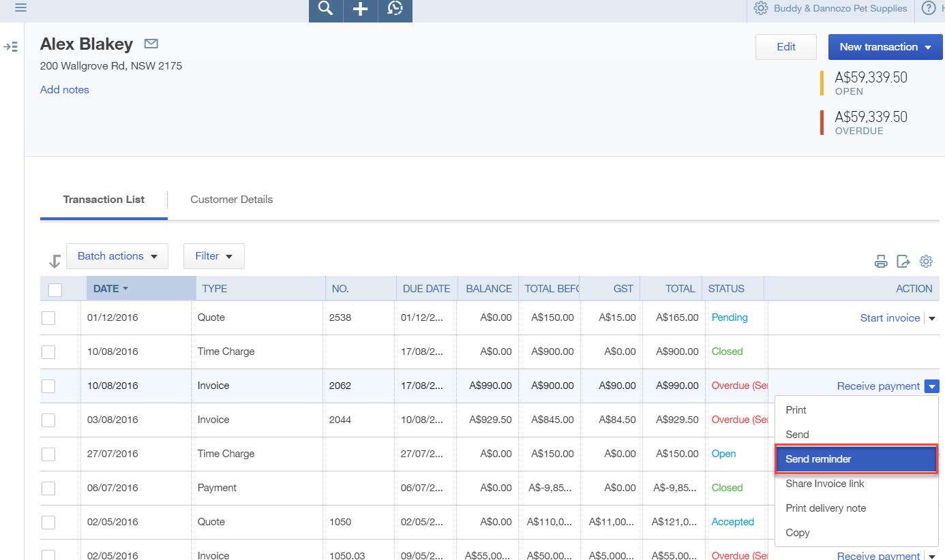Click the sidebar collapse arrow icon
The height and width of the screenshot is (560, 945).
(10, 46)
